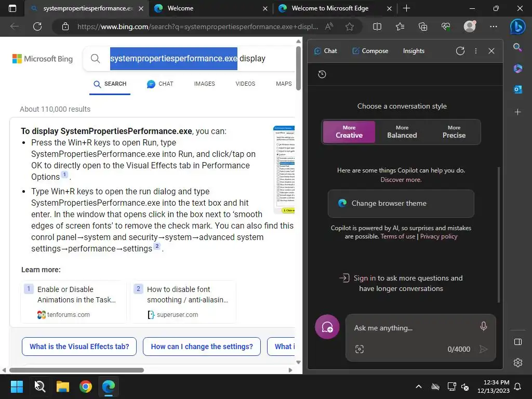Open the Favorites list icon
The width and height of the screenshot is (532, 399).
click(x=400, y=26)
